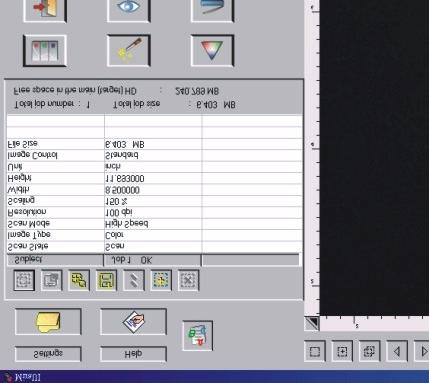This screenshot has width=429, height=383.
Task: Click the 'Color' image type value
Action: [114, 235]
